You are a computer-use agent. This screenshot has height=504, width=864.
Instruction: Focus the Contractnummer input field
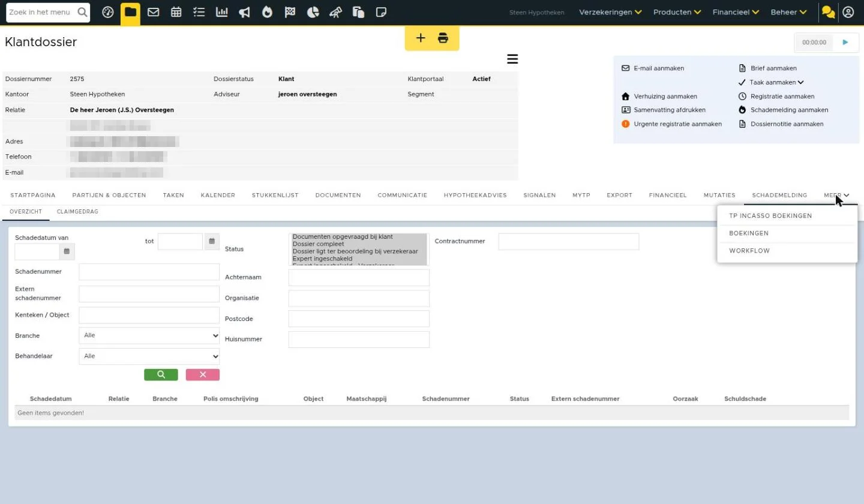[x=569, y=242]
